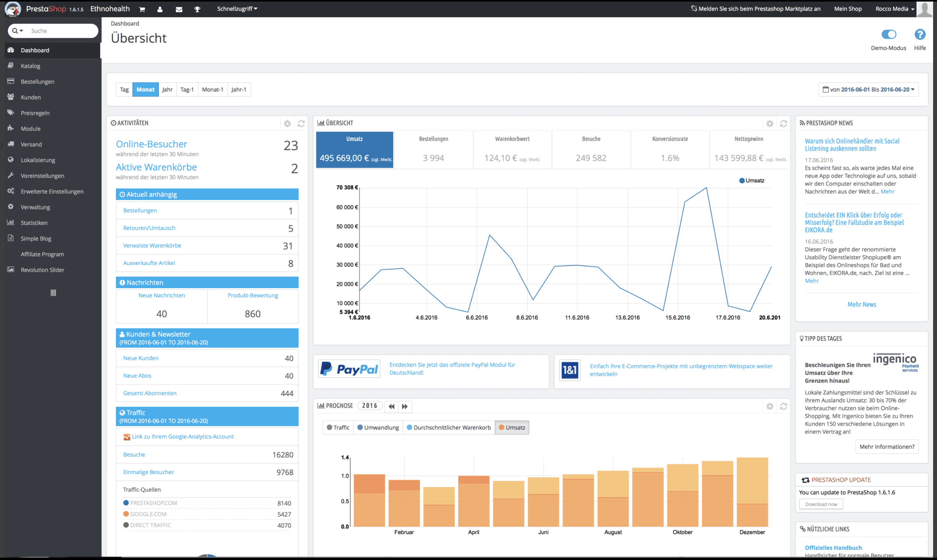Collapse the sidebar with the handle icon
937x560 pixels.
[53, 292]
